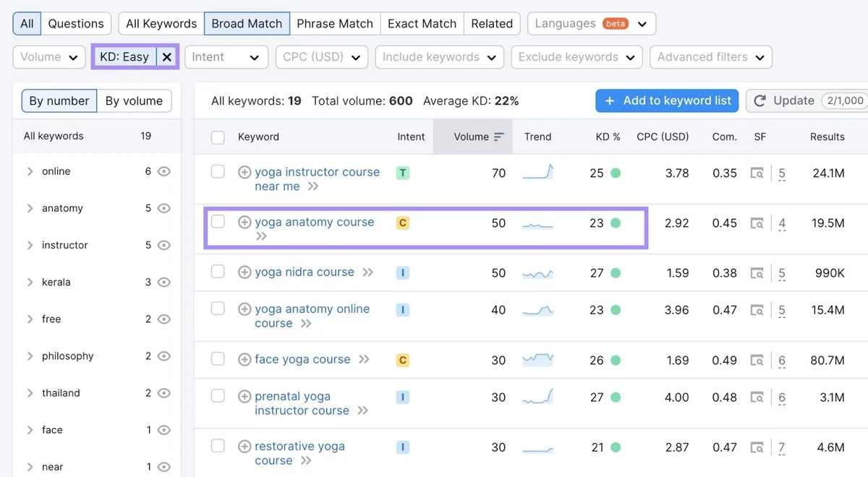Open the Intent filter dropdown
Viewport: 868px width, 477px height.
pos(226,57)
